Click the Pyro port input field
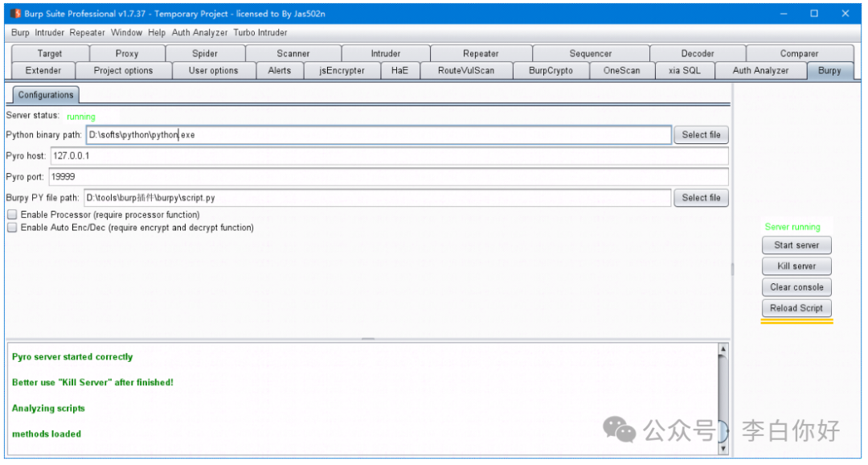Viewport: 868px width, 465px height. [x=388, y=177]
